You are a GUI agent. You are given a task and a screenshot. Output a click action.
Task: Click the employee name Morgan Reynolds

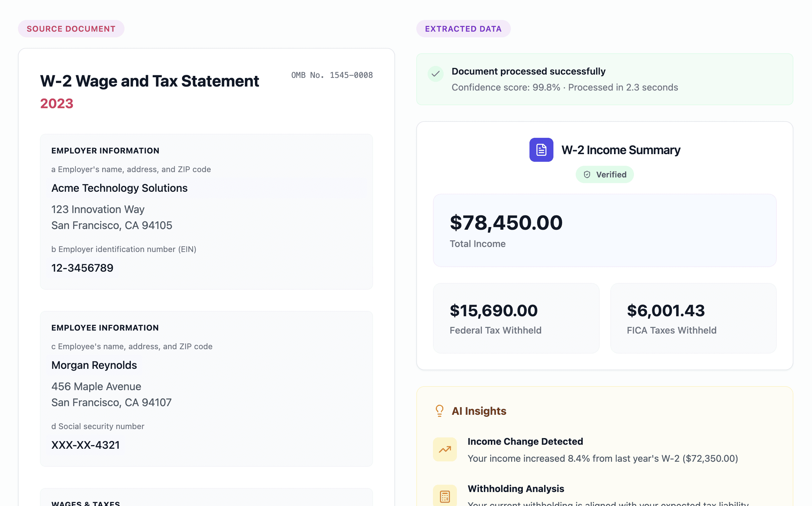coord(94,365)
